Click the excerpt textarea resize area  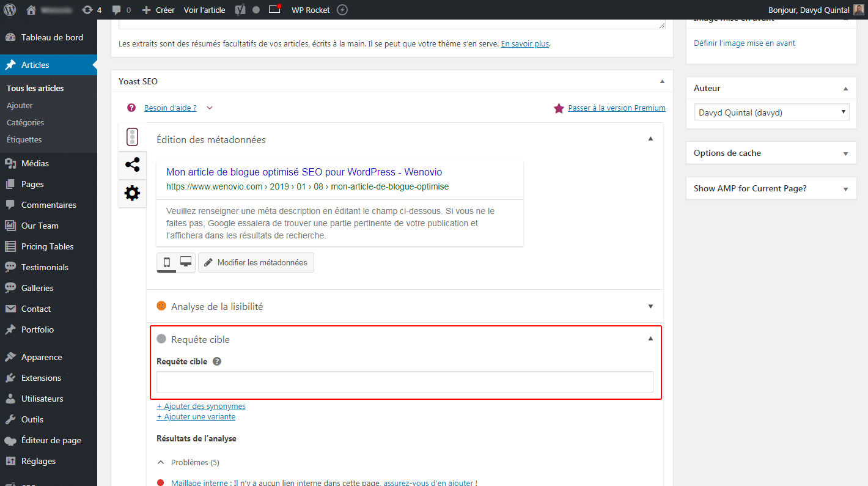pyautogui.click(x=662, y=25)
